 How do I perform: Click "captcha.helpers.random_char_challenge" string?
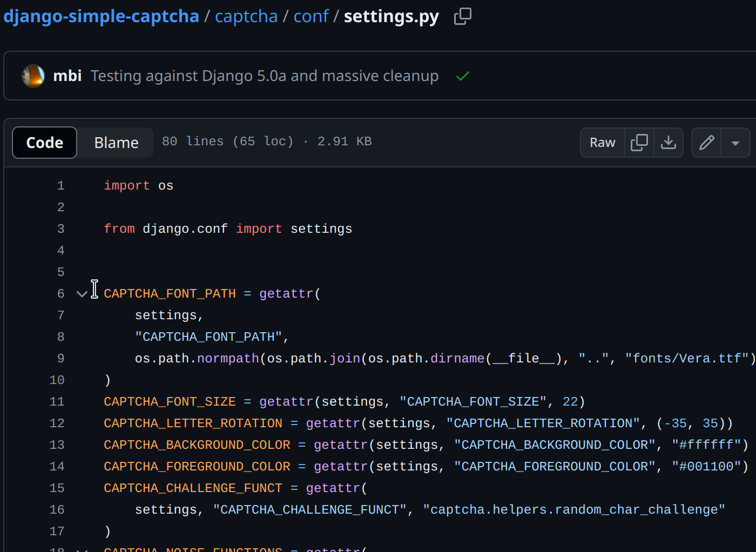(x=574, y=510)
